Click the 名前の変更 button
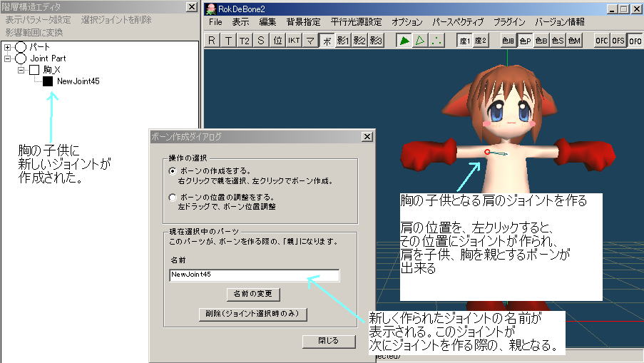644x363 pixels. (252, 294)
